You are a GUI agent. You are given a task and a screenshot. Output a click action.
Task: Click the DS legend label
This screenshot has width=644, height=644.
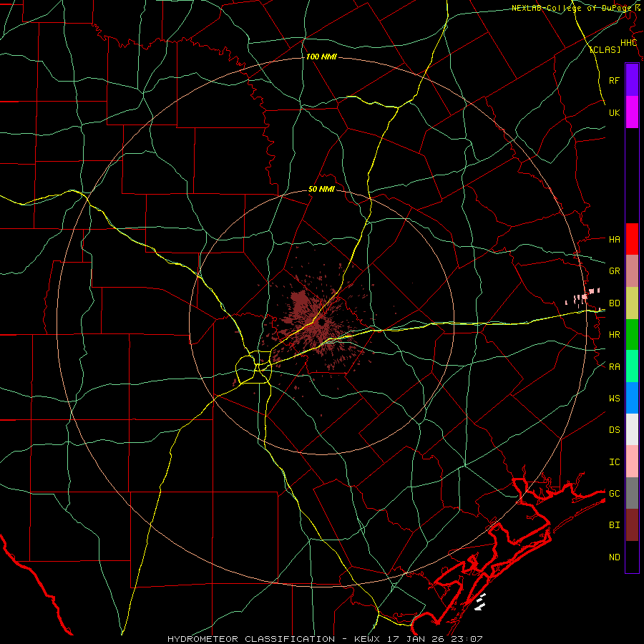(614, 430)
